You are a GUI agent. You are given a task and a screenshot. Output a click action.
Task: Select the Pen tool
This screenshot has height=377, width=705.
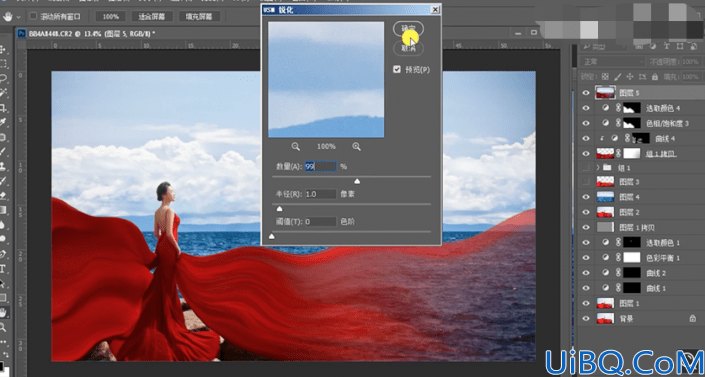click(3, 254)
